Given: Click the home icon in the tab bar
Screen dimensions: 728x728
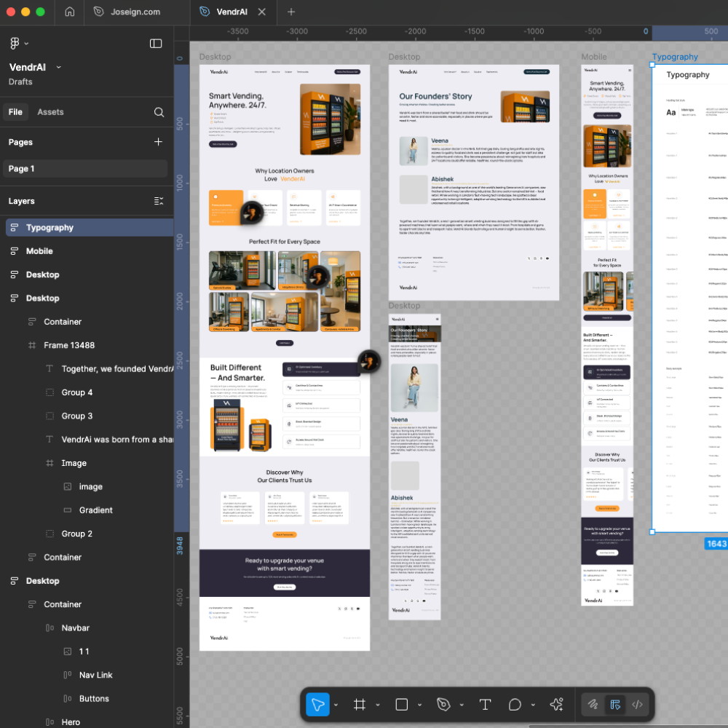Looking at the screenshot, I should [69, 12].
